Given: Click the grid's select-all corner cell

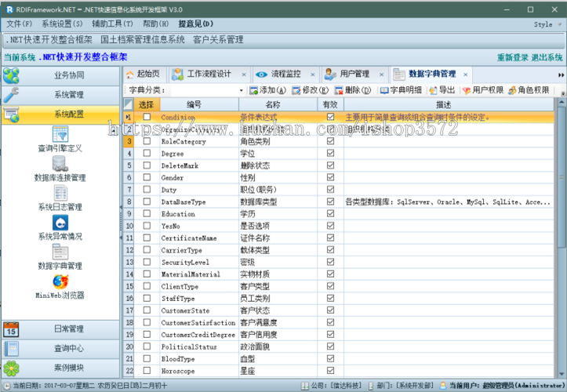Looking at the screenshot, I should tap(129, 104).
